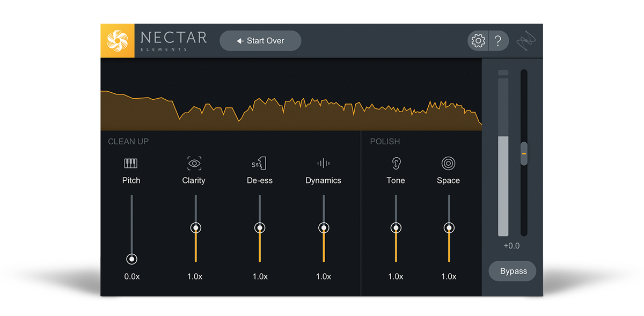Screen dimensions: 644x316
Task: Click the Clarity 1.0x value
Action: click(x=195, y=276)
